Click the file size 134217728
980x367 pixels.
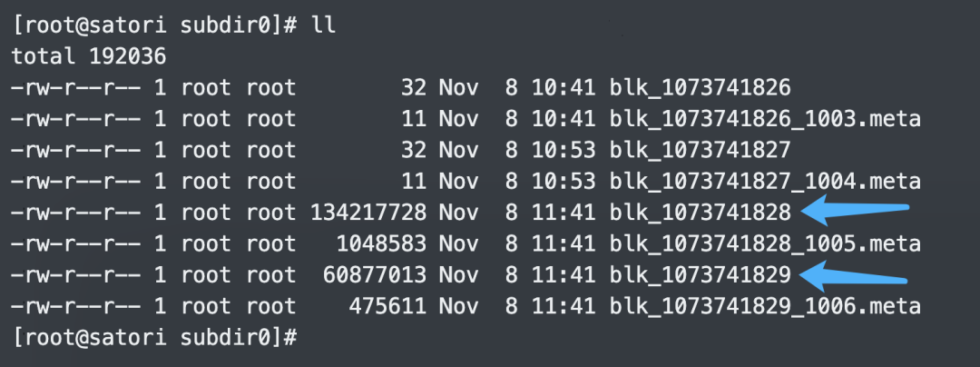tap(368, 213)
